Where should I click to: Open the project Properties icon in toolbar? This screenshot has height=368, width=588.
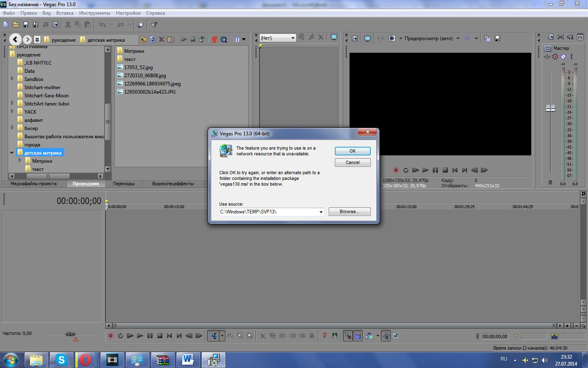pos(56,25)
